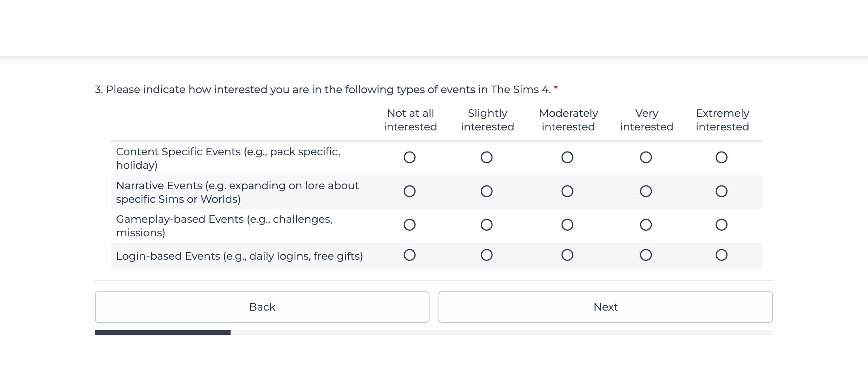Mark Login-based Events as Very interested
The height and width of the screenshot is (383, 868).
[x=646, y=255]
